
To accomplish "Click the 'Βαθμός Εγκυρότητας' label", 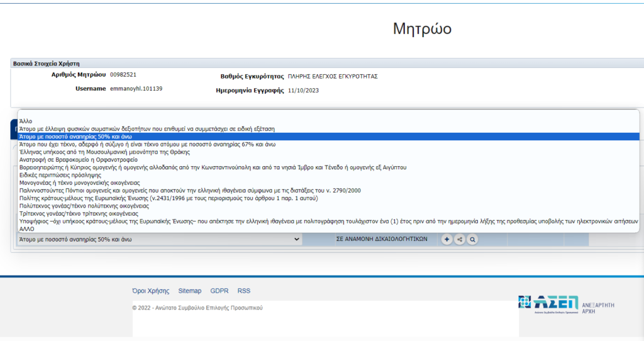I will pos(252,76).
